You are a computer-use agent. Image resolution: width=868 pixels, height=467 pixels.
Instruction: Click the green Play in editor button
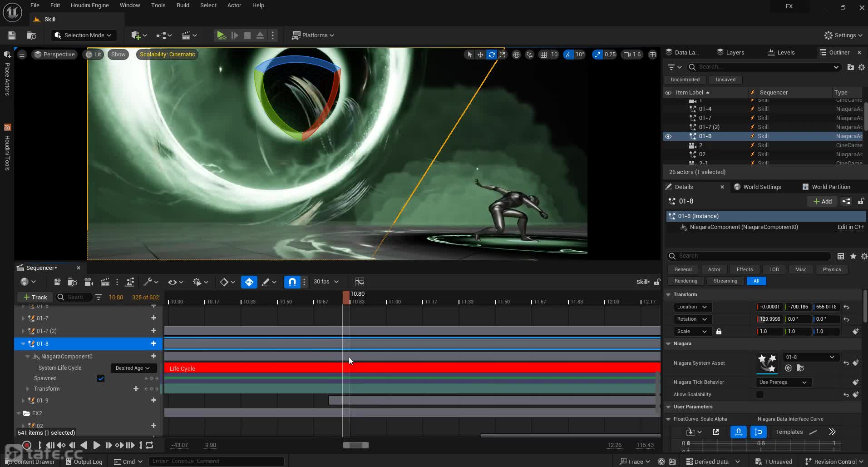click(x=221, y=35)
